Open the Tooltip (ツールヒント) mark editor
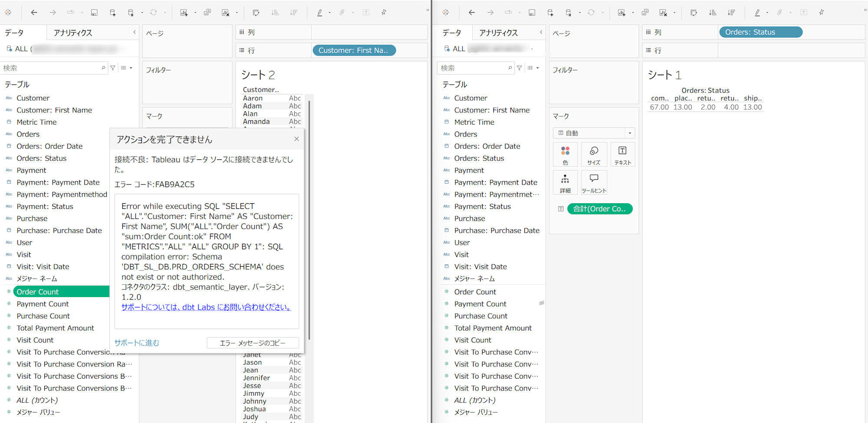The image size is (868, 423). point(594,182)
